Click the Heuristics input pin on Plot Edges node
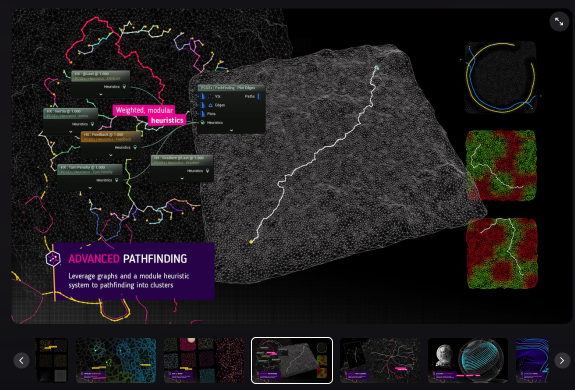The width and height of the screenshot is (575, 390). [202, 122]
